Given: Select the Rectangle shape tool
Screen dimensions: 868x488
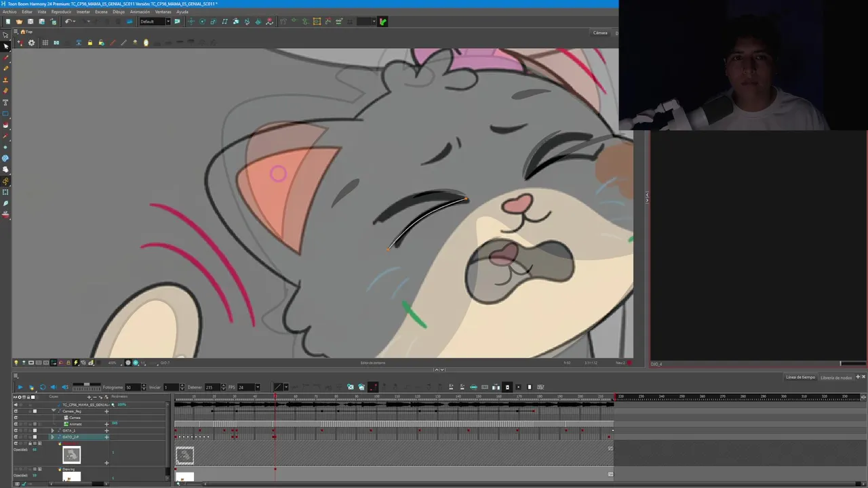Looking at the screenshot, I should tap(5, 114).
